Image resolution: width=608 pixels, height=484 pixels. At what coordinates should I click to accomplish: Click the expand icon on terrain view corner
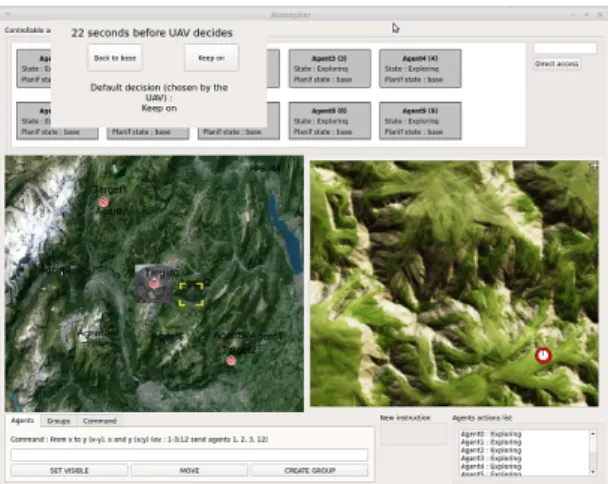pyautogui.click(x=594, y=166)
